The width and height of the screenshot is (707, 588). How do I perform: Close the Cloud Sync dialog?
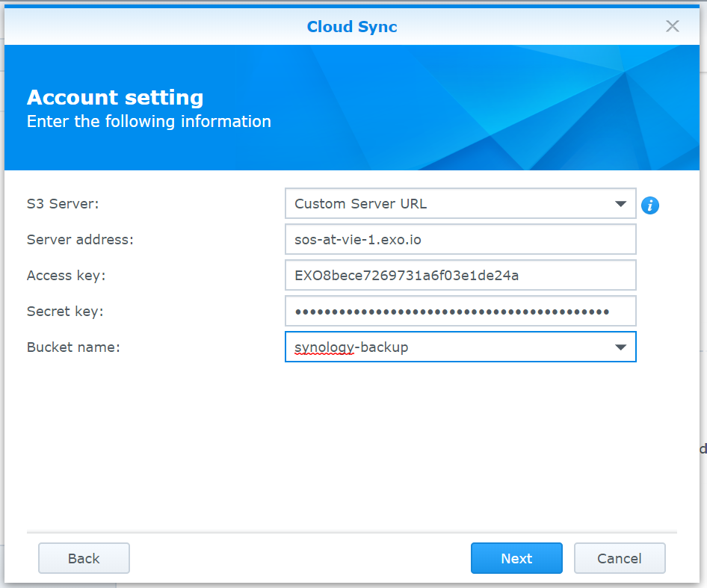pyautogui.click(x=673, y=26)
